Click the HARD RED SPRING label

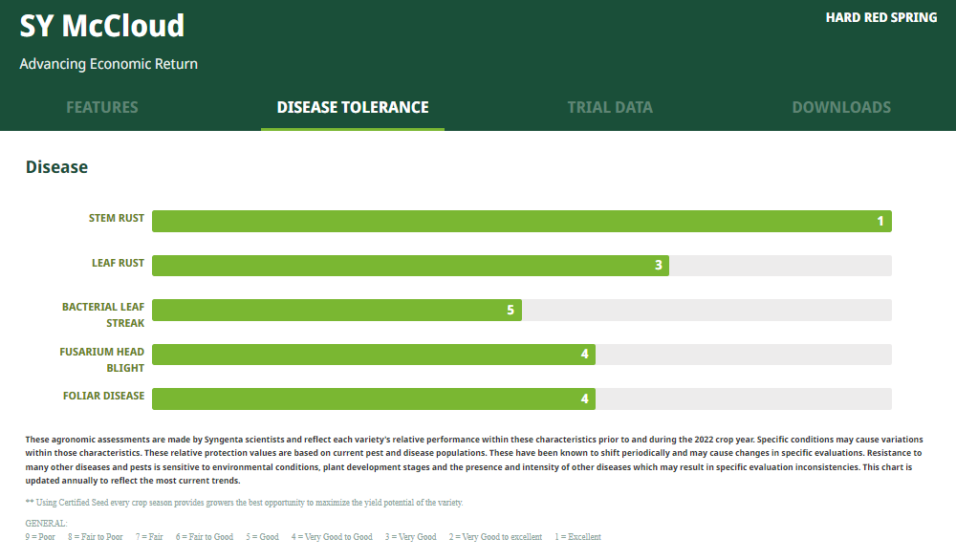881,17
